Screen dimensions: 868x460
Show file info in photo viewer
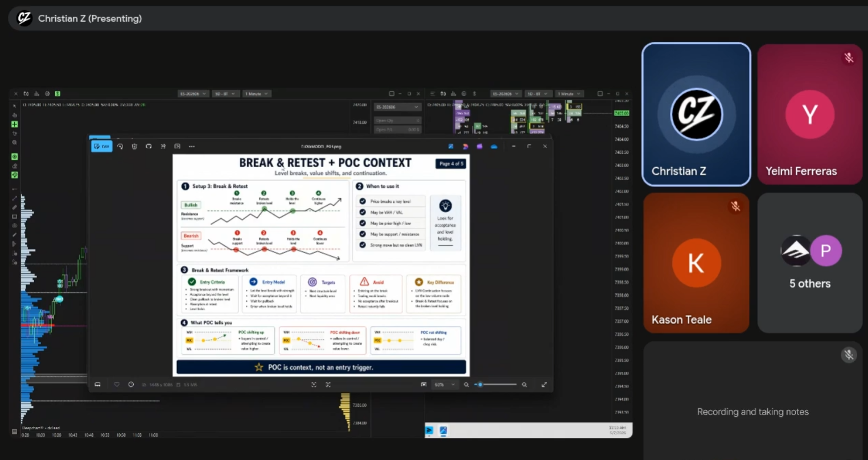pyautogui.click(x=131, y=384)
